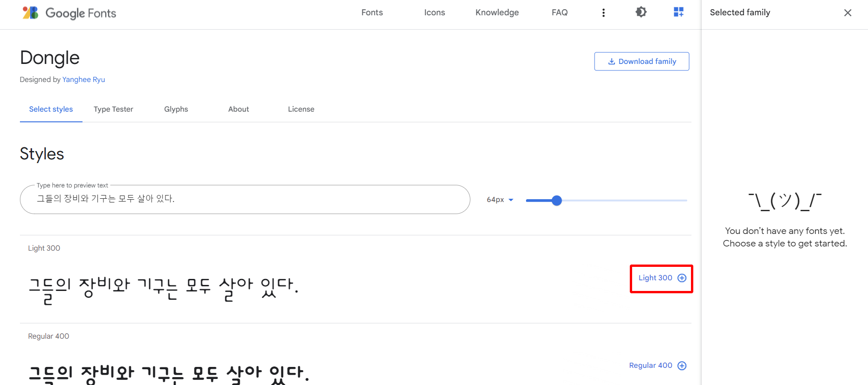Image resolution: width=868 pixels, height=385 pixels.
Task: Click the Regular 400 select text
Action: coord(651,366)
